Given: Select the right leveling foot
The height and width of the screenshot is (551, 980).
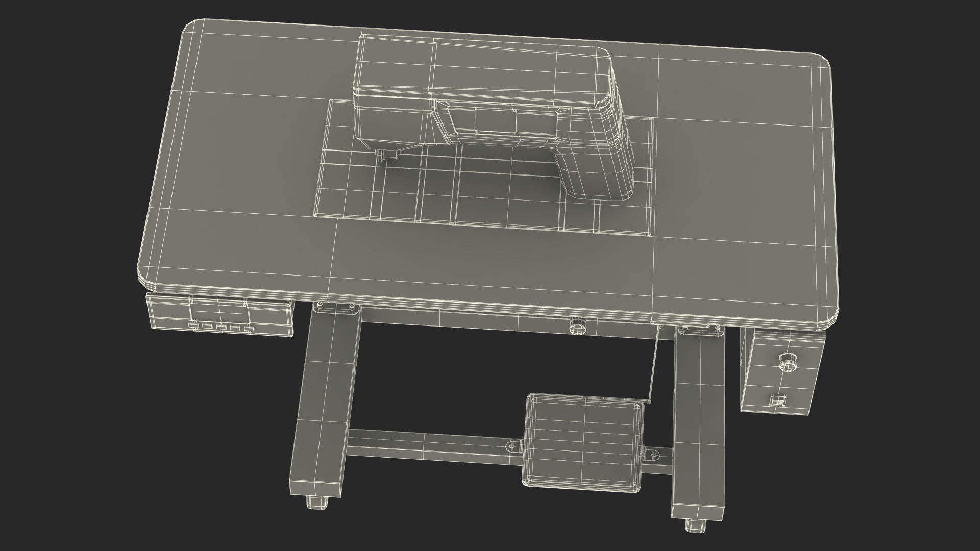Looking at the screenshot, I should pos(696,527).
